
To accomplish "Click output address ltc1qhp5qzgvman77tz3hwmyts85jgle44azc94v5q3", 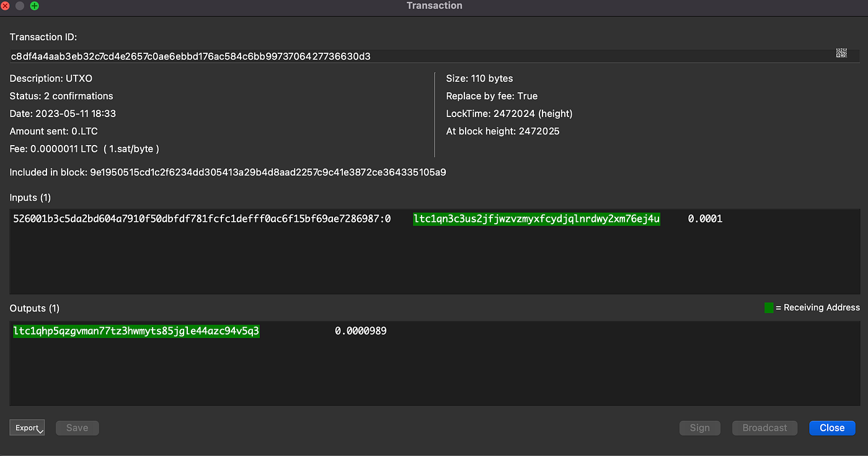I will point(136,331).
